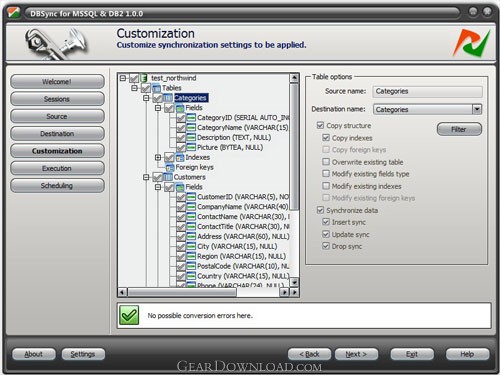Viewport: 500px width, 375px height.
Task: Collapse the Tables node
Action: [134, 88]
